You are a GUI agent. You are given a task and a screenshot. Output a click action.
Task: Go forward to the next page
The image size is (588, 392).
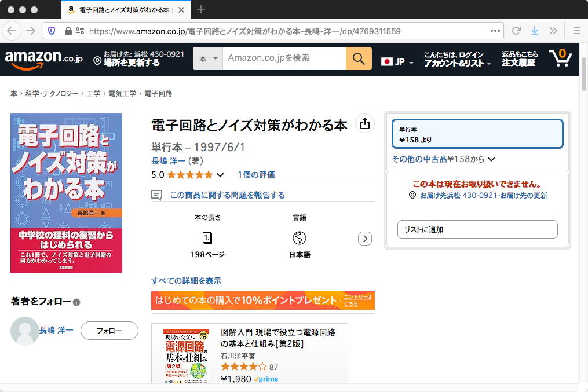(x=31, y=31)
